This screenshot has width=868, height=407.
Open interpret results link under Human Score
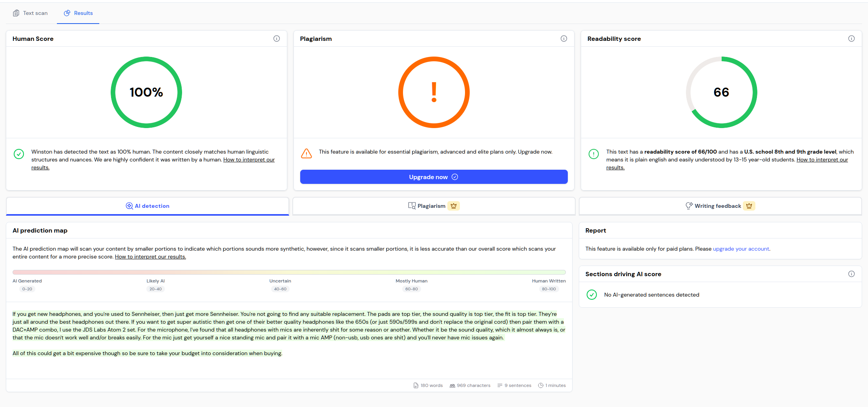click(249, 159)
